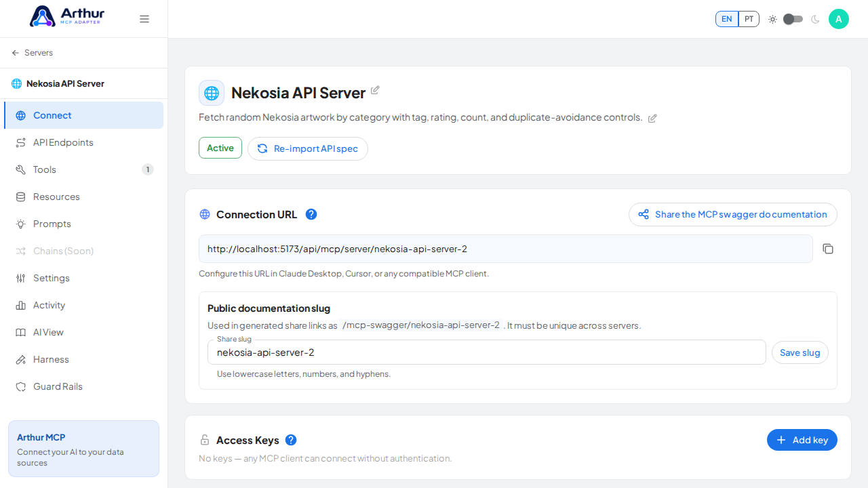
Task: Collapse sidebar with hamburger menu icon
Action: [x=144, y=19]
